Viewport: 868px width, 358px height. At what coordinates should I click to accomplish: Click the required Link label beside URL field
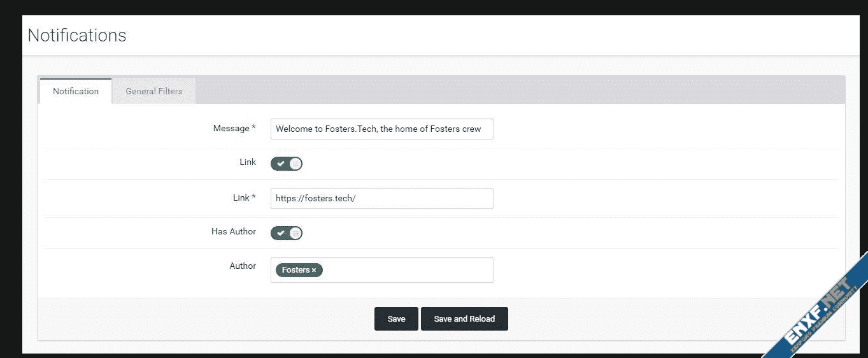pos(241,197)
